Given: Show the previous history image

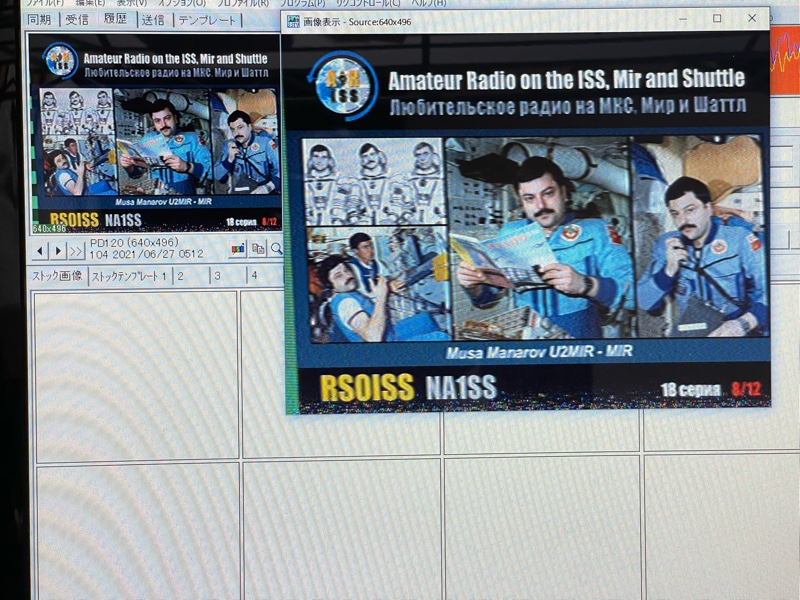Looking at the screenshot, I should pyautogui.click(x=40, y=251).
